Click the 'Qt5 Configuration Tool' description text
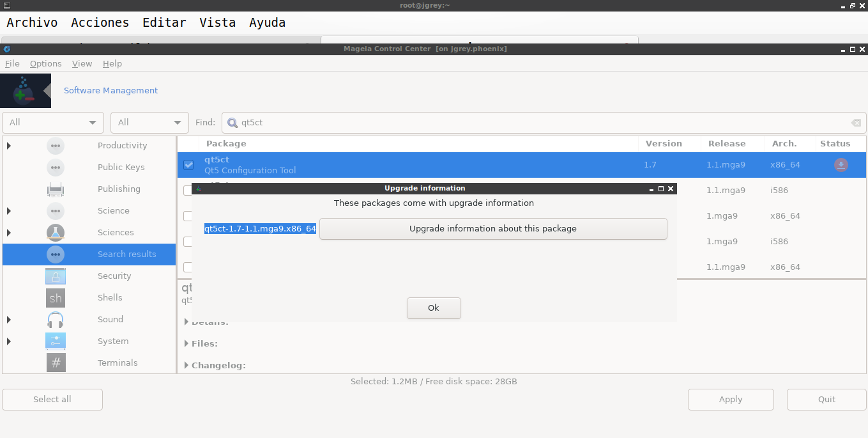The image size is (868, 438). [x=250, y=171]
